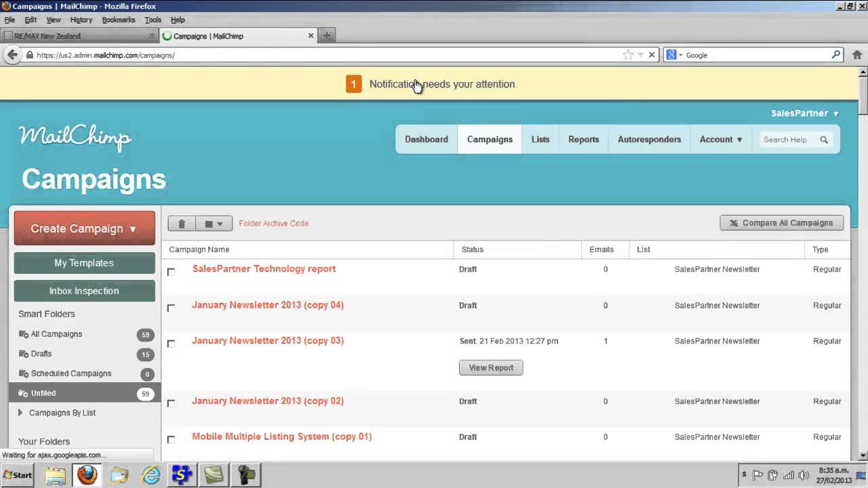Screen dimensions: 868x488
Task: Open the Create Campaign dropdown
Action: click(x=85, y=228)
